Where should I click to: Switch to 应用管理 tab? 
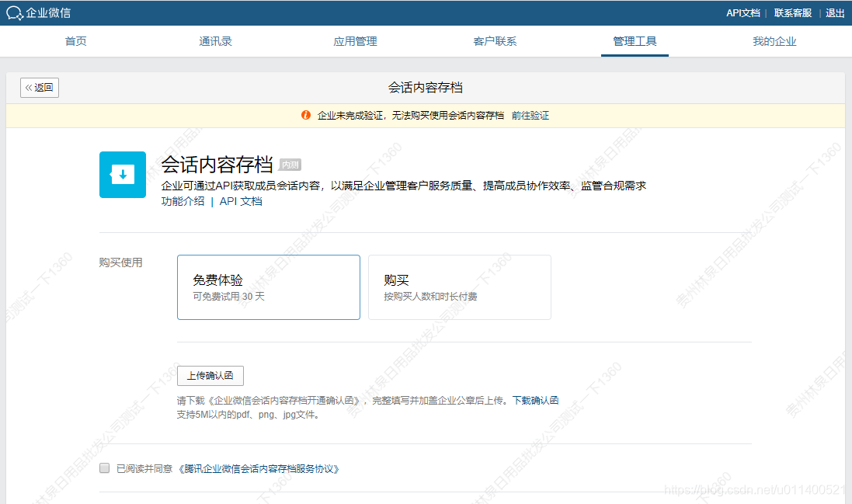[356, 41]
